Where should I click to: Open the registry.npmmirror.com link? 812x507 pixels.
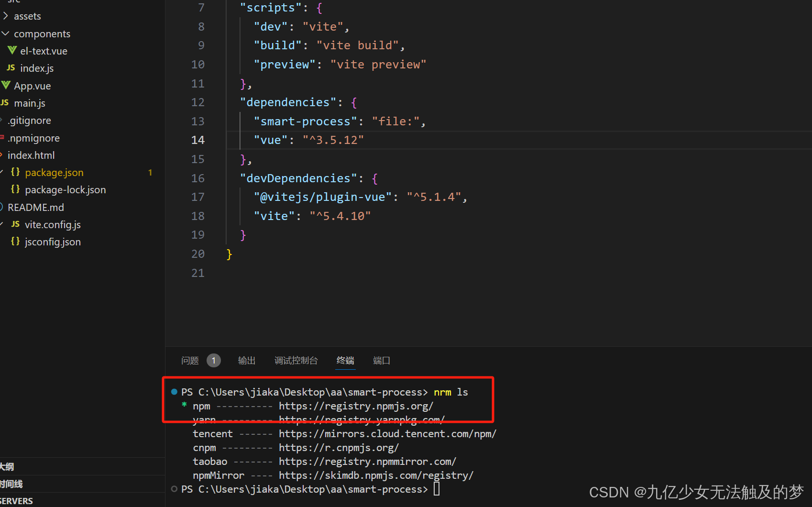pos(368,462)
